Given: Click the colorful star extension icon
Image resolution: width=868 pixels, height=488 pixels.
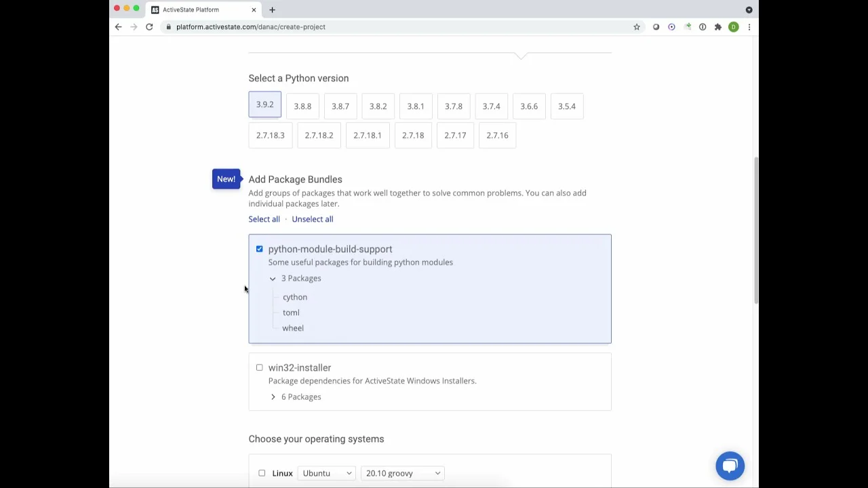Looking at the screenshot, I should 687,26.
